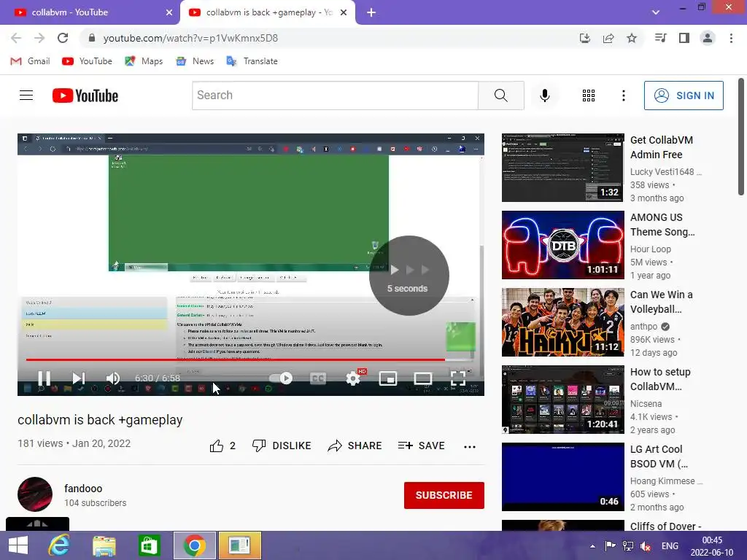This screenshot has height=560, width=747.
Task: Expand the tab search chevron
Action: (x=656, y=12)
